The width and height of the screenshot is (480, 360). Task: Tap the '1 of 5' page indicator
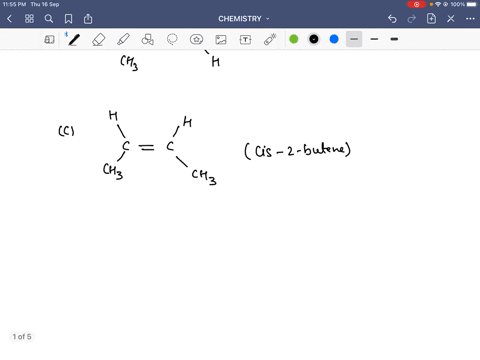coord(22,337)
